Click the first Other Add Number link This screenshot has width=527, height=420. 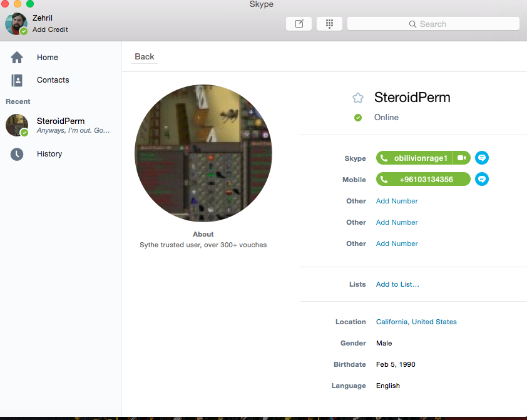397,201
